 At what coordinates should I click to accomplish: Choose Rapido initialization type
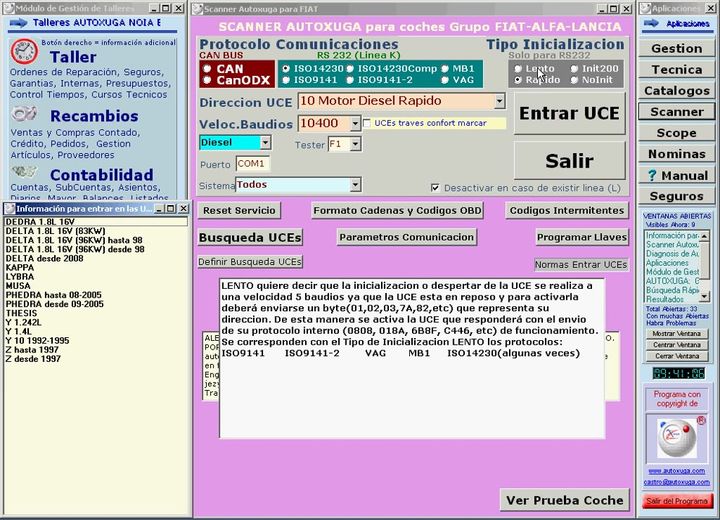tap(518, 80)
